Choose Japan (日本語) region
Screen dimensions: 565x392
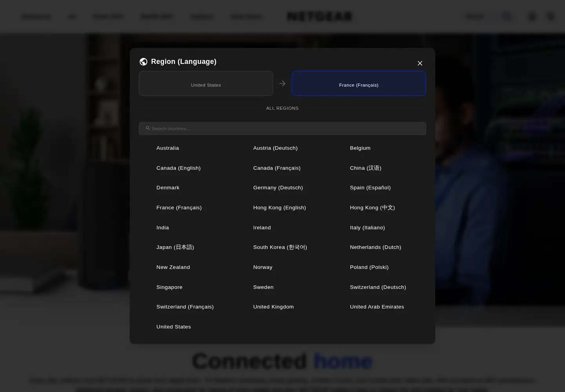pos(175,247)
